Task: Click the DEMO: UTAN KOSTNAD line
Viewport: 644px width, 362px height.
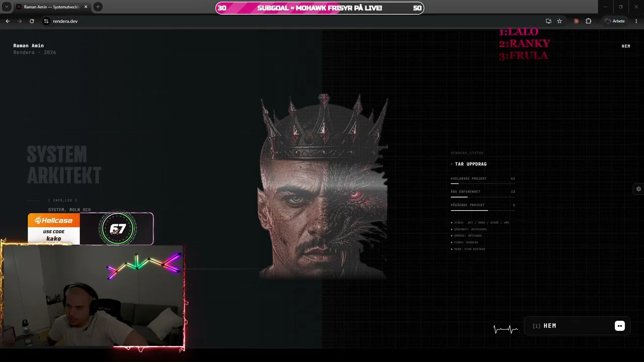Action: (468, 249)
